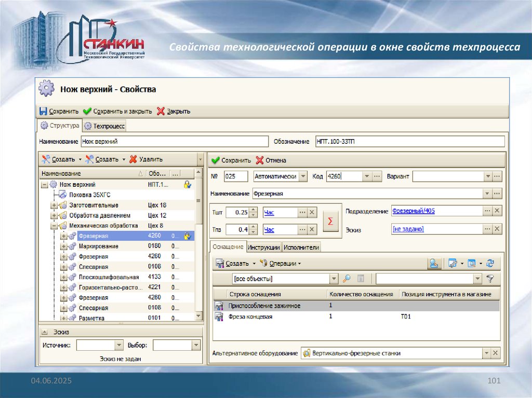Open the Альтернативное оборудование dropdown arrow
Screen dimensions: 532x398
point(487,353)
